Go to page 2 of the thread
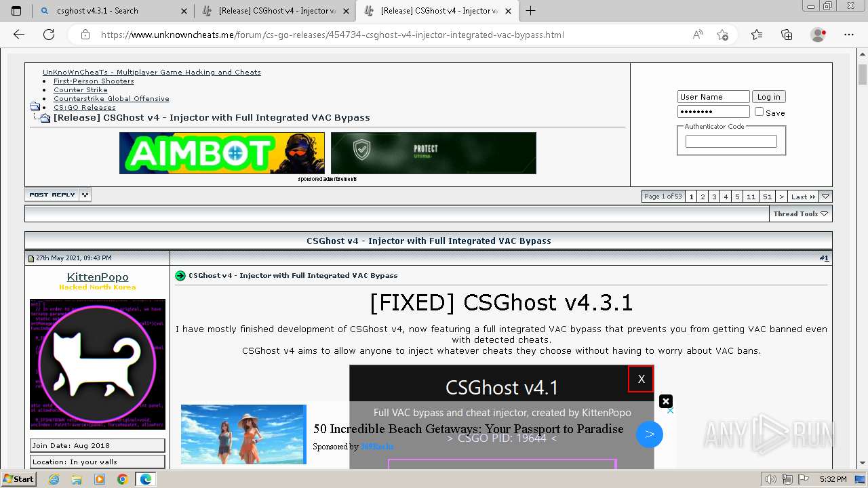 pos(703,197)
